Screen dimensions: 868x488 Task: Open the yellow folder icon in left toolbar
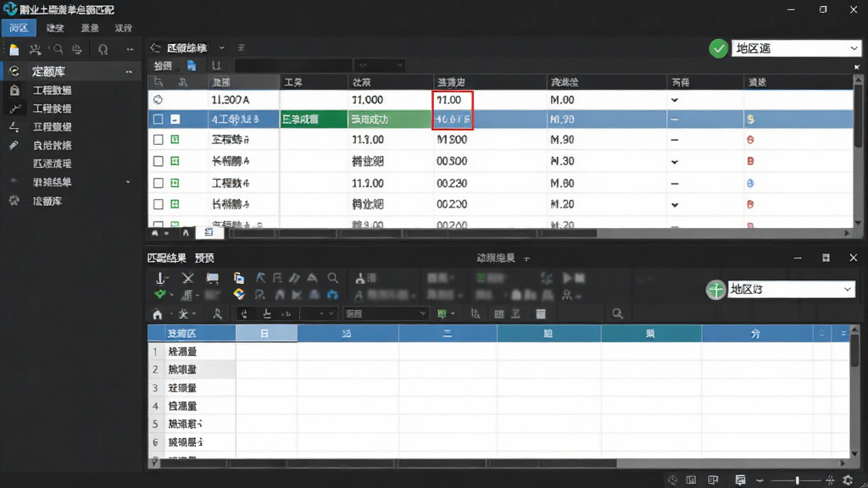(x=14, y=50)
